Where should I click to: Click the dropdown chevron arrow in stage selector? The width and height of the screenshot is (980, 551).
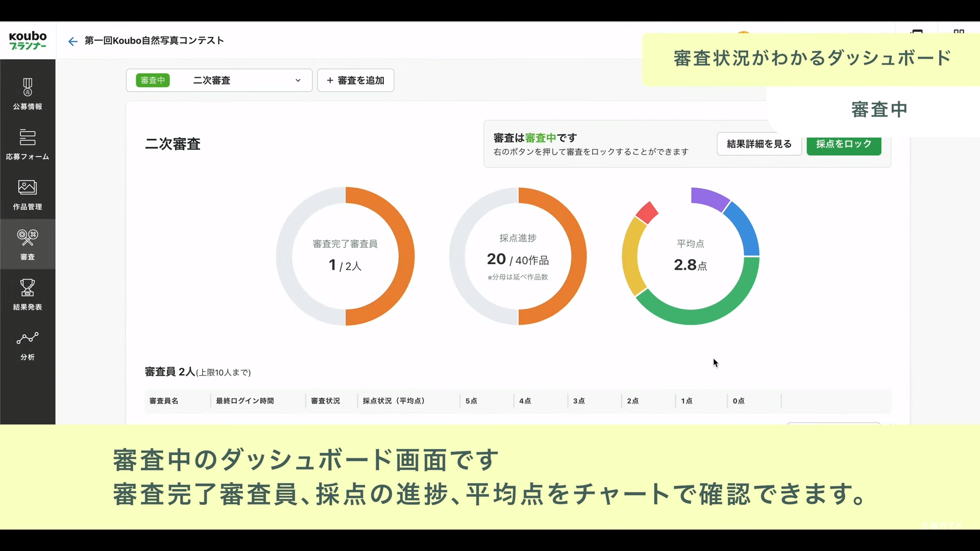pyautogui.click(x=298, y=81)
